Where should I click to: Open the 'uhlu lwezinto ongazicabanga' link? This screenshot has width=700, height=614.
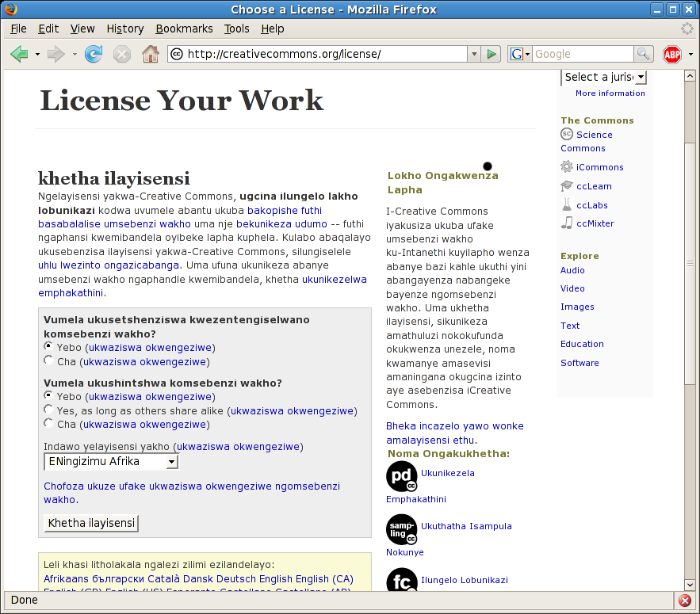pyautogui.click(x=109, y=265)
